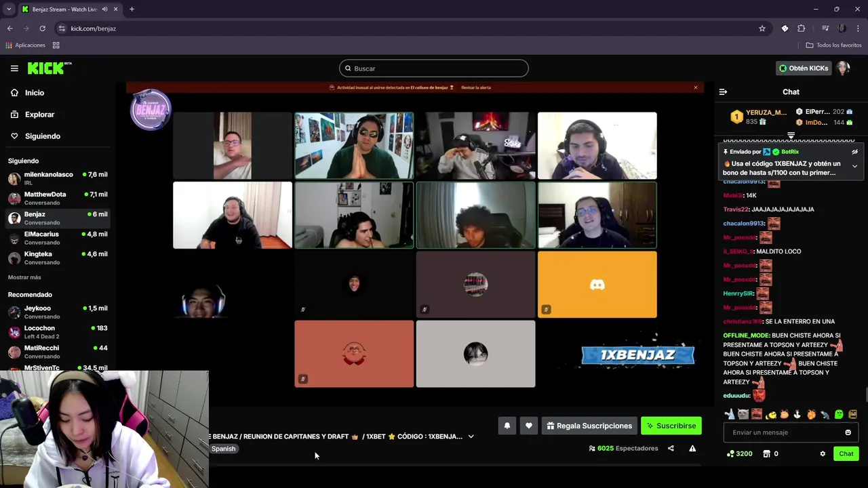Viewport: 868px width, 488px height.
Task: Open milenkanolasco channel
Action: tap(58, 178)
